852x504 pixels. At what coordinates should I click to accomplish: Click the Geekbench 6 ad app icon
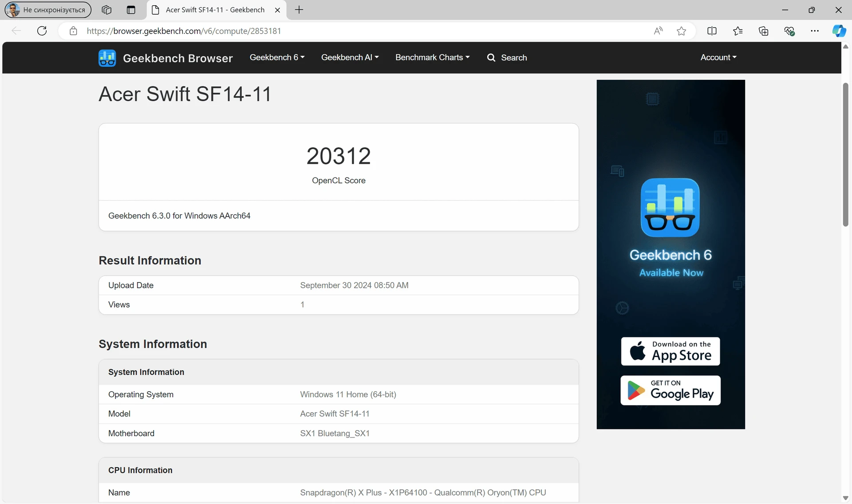point(670,208)
